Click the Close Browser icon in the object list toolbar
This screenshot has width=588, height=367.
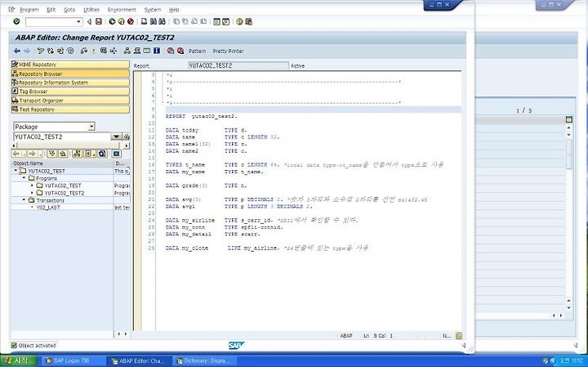click(116, 154)
